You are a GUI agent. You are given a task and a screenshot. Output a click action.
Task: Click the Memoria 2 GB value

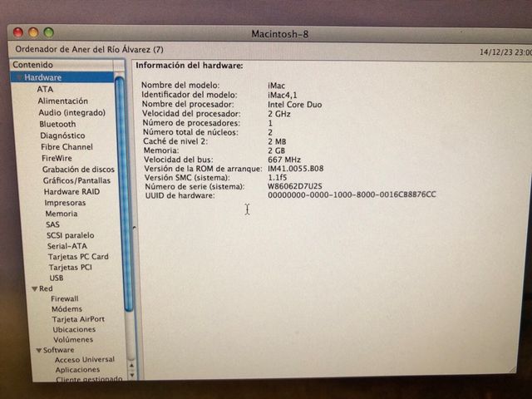pos(277,150)
